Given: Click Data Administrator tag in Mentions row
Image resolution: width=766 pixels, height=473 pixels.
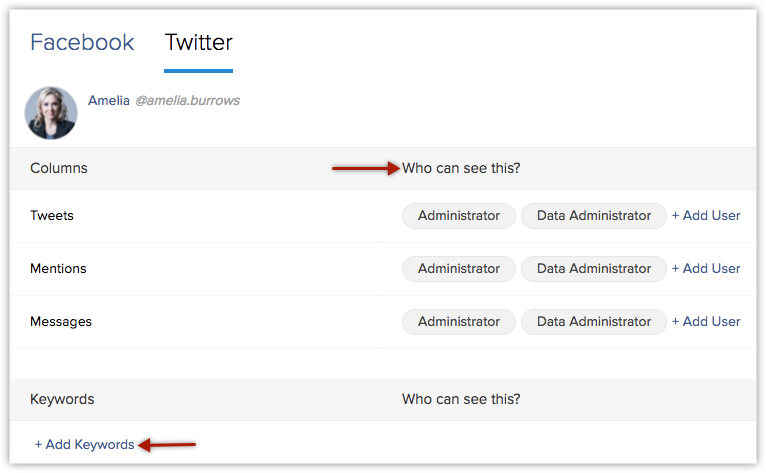Looking at the screenshot, I should click(594, 269).
